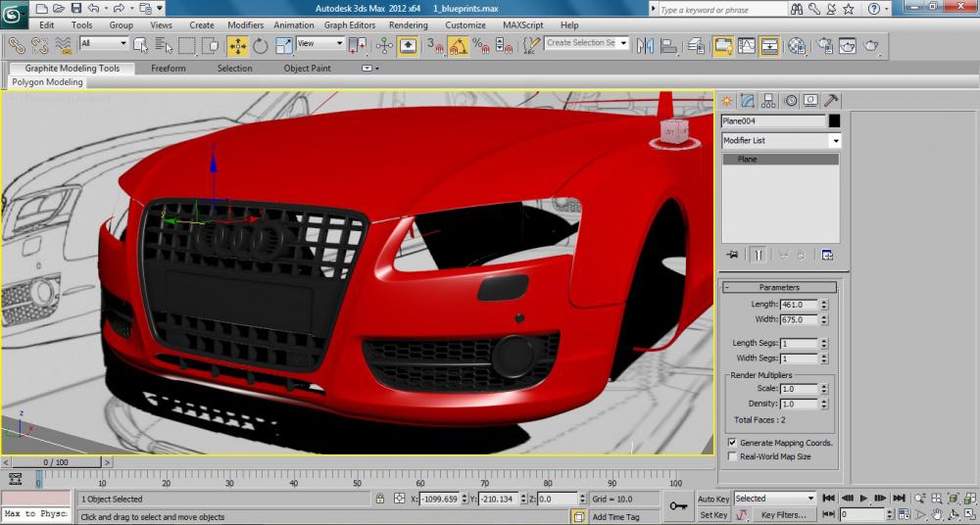Toggle the Selection Lock padlock

(x=380, y=499)
